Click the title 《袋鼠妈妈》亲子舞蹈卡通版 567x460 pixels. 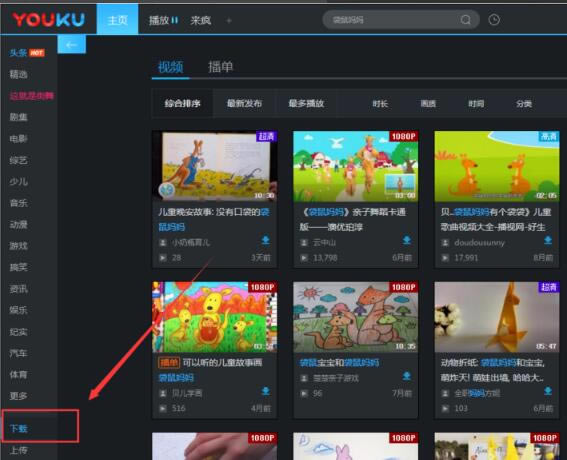click(x=353, y=219)
